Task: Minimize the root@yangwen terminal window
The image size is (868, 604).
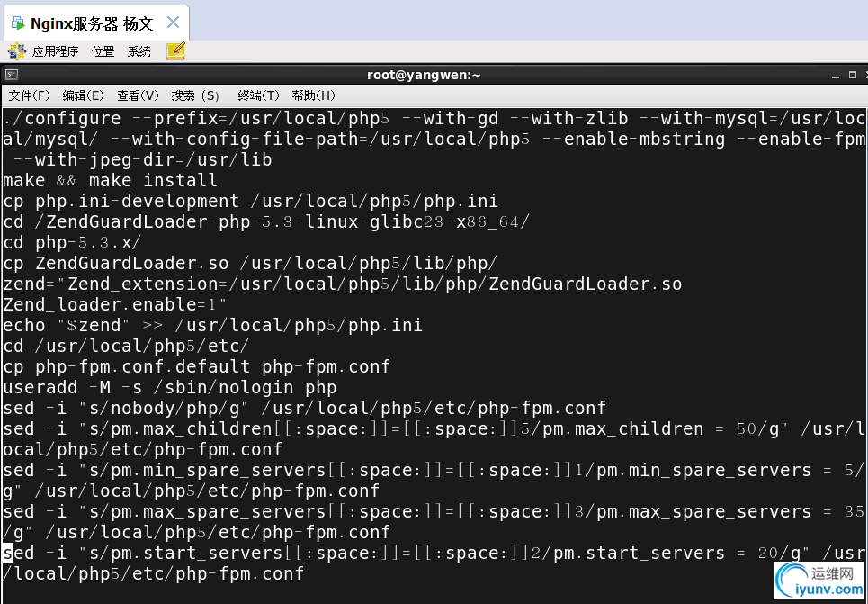Action: point(836,76)
